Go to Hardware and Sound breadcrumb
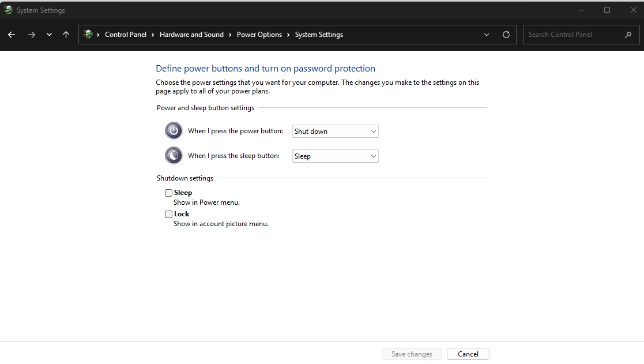Viewport: 644px width, 364px height. [x=191, y=35]
